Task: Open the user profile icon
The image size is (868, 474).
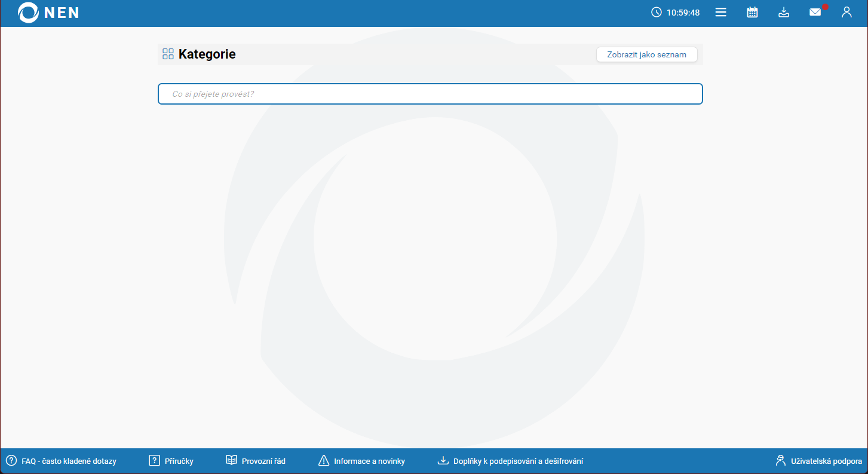Action: [846, 12]
